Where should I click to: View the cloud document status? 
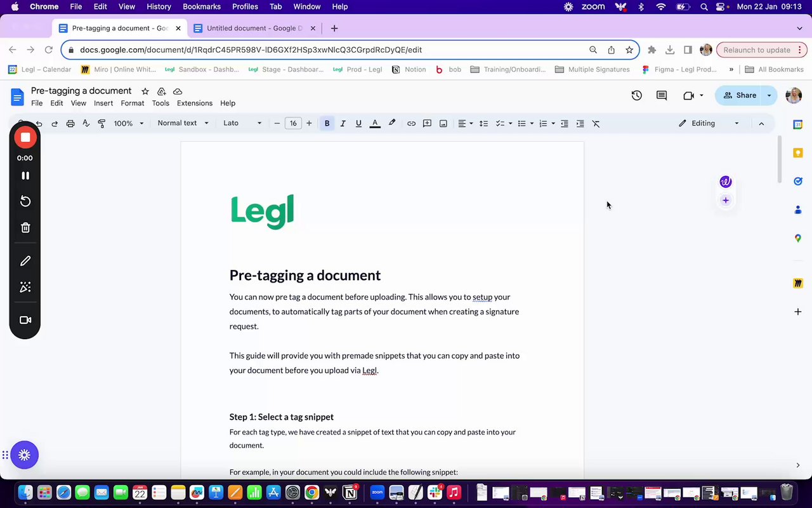tap(178, 91)
